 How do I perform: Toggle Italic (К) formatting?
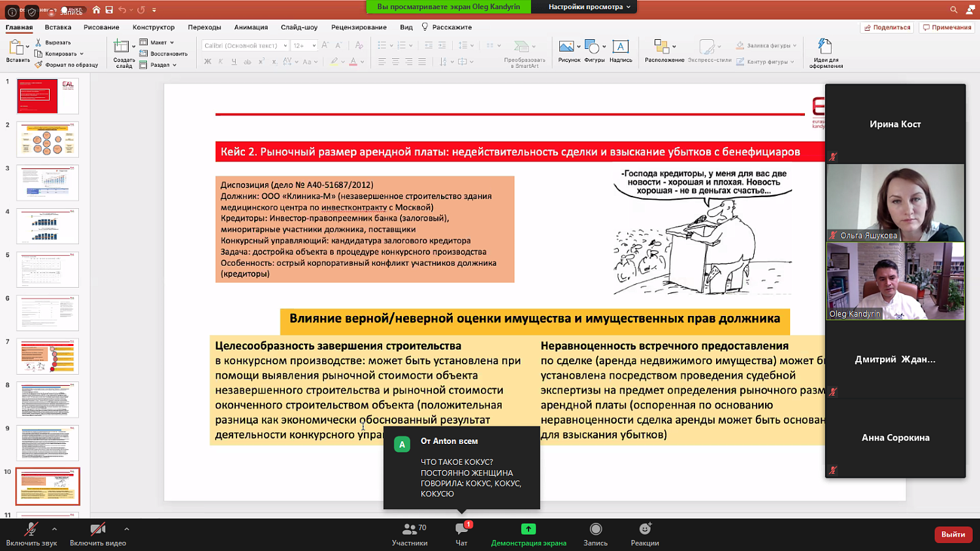[221, 61]
